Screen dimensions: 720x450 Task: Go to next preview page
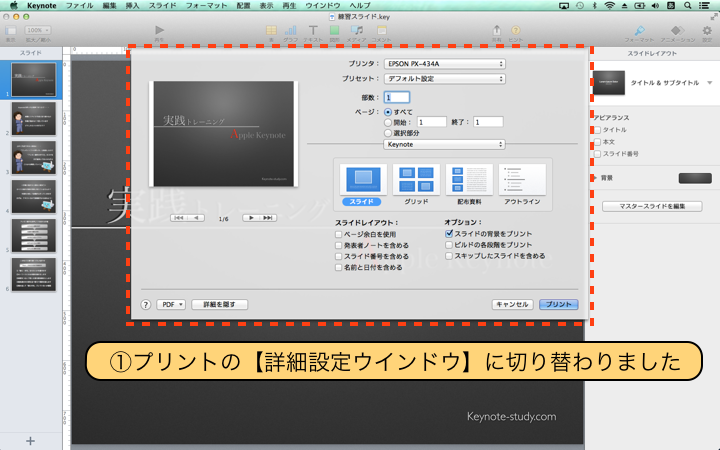[251, 218]
